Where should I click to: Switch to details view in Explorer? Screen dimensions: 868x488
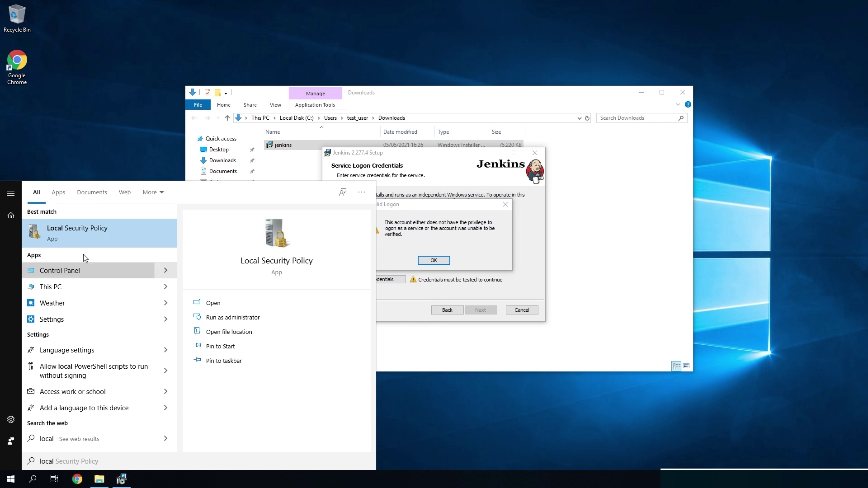[676, 366]
